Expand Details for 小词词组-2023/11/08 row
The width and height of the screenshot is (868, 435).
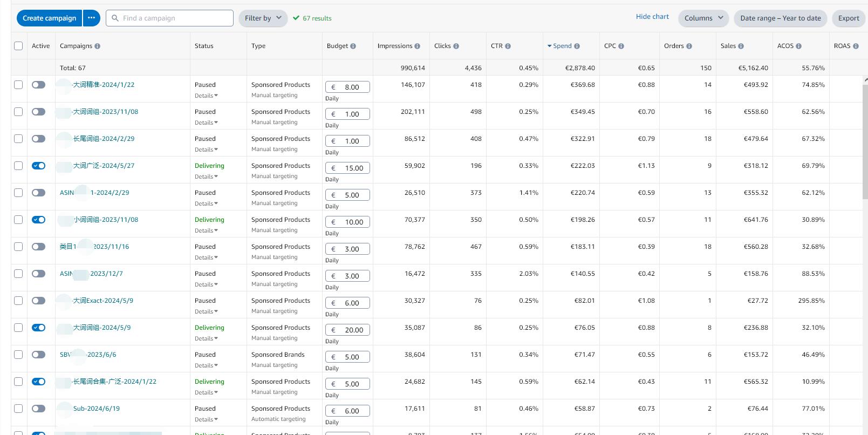pyautogui.click(x=206, y=230)
